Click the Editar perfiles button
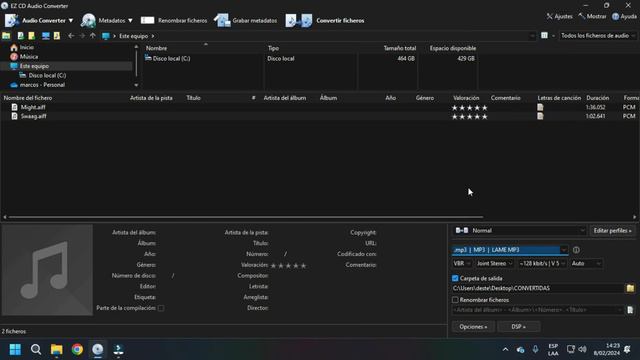Viewport: 640px width, 360px height. [x=612, y=231]
